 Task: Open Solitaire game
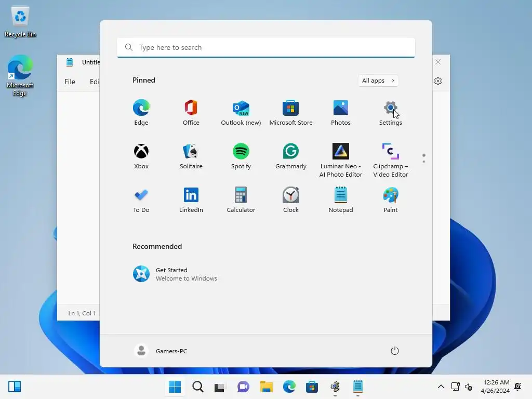click(191, 156)
